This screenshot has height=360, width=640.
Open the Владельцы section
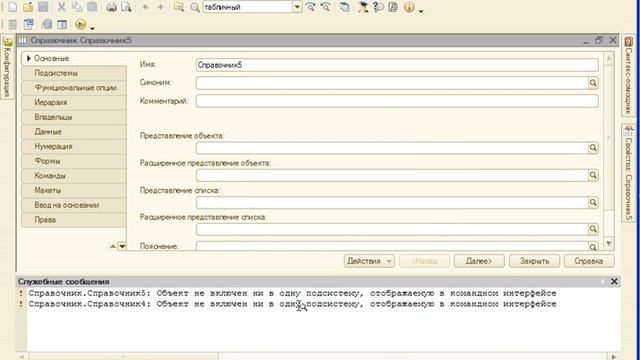(74, 117)
